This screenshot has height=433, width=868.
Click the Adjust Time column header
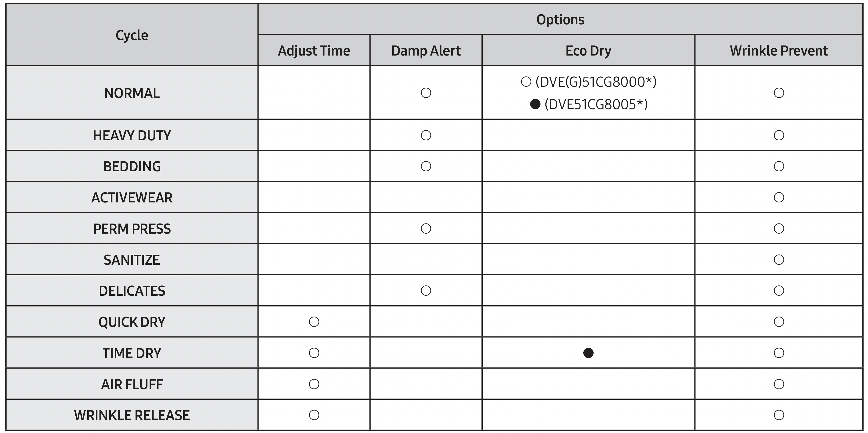[x=314, y=51]
